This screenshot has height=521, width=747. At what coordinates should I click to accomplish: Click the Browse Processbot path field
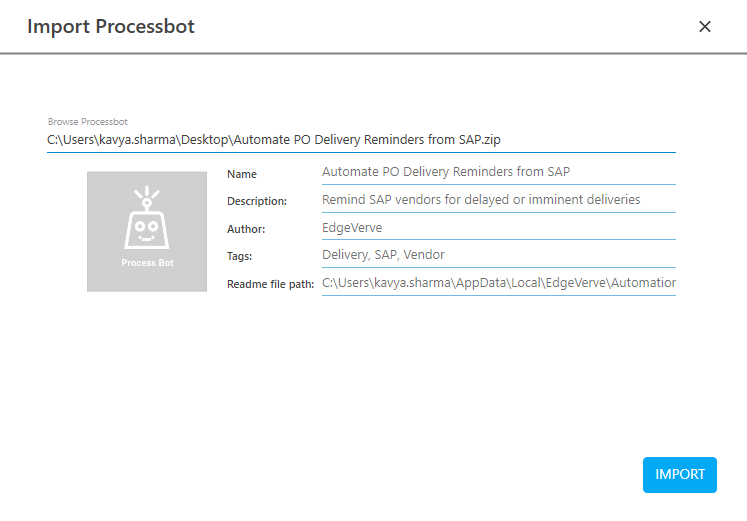click(360, 140)
